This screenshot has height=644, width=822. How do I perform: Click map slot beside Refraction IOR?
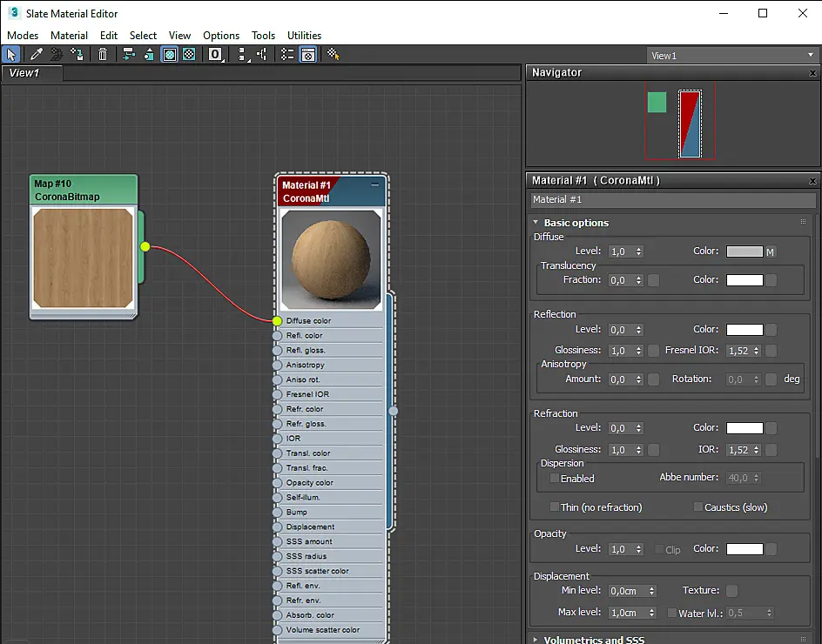pyautogui.click(x=771, y=450)
